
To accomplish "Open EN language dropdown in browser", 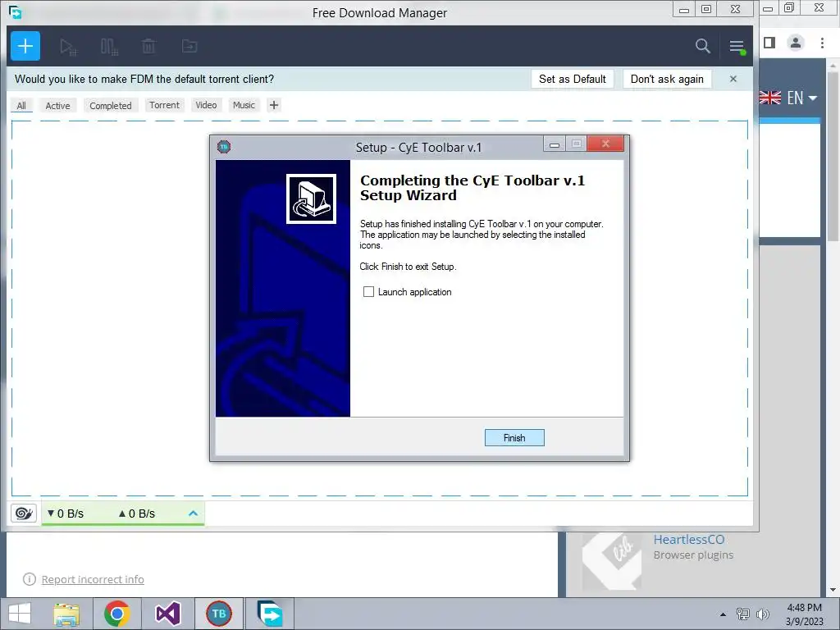I will (788, 98).
